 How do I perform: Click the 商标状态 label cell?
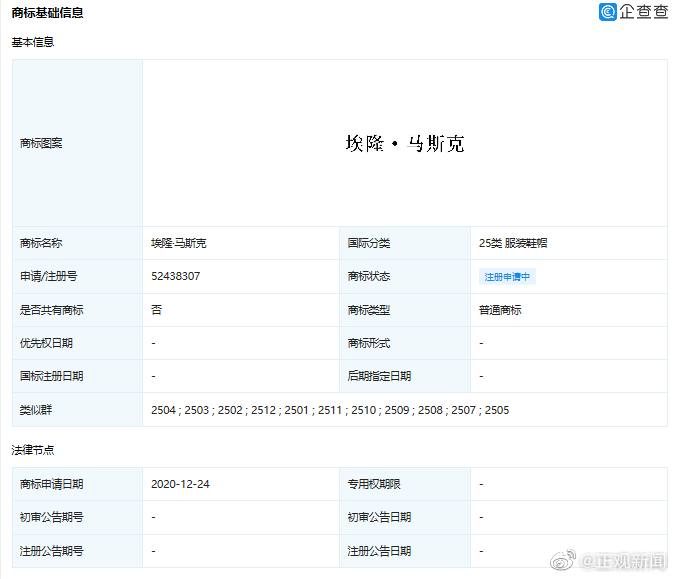click(x=405, y=276)
